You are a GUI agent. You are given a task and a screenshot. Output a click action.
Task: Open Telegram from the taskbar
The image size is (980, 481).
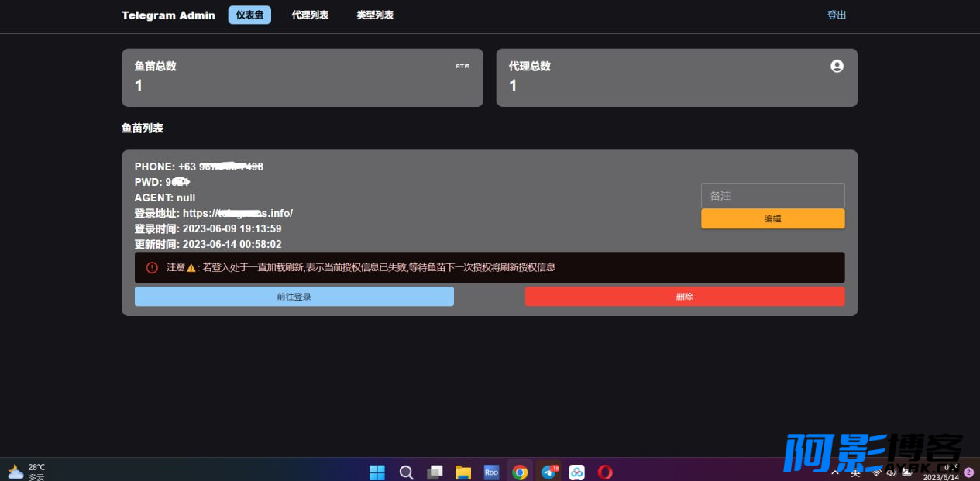[x=548, y=472]
